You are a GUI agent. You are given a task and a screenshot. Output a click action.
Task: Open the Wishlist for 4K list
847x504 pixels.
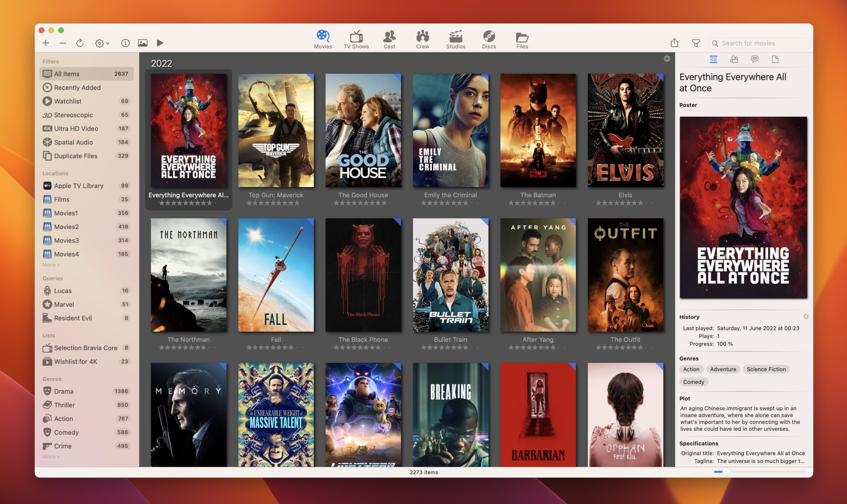click(86, 361)
